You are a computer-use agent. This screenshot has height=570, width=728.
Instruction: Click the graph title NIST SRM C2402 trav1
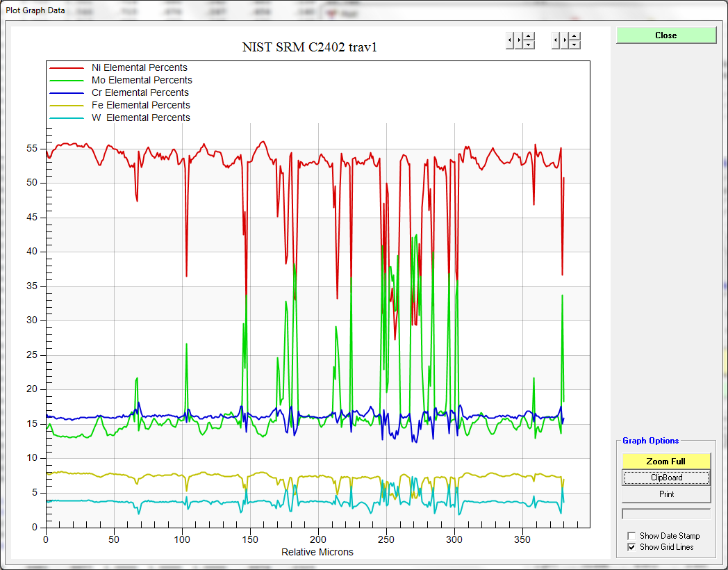309,47
